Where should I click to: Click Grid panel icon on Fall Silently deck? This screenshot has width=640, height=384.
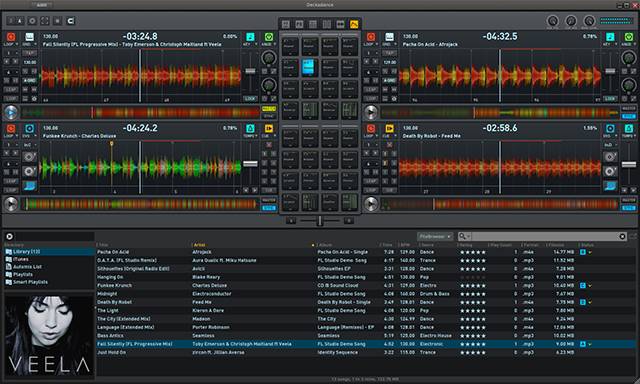click(29, 37)
